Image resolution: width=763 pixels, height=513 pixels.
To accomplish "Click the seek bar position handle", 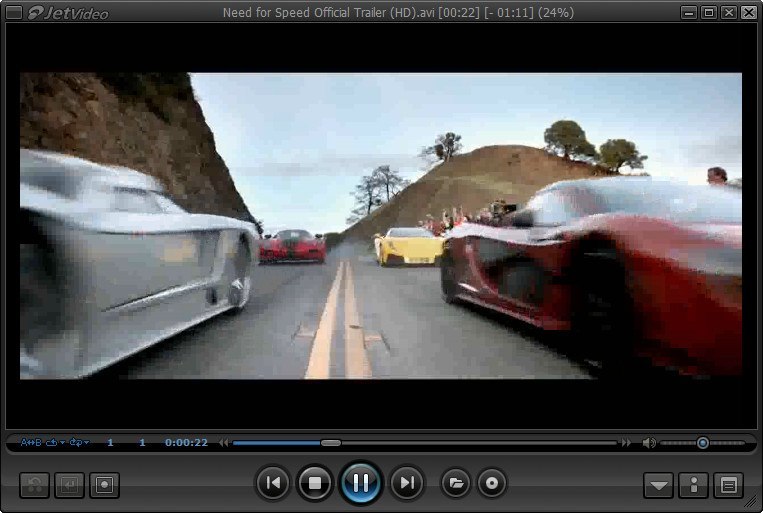I will coord(331,442).
